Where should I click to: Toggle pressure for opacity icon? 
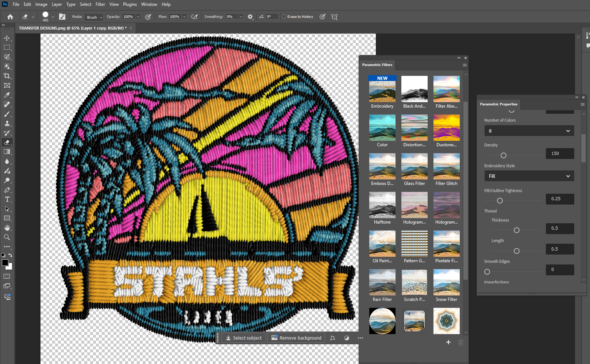click(x=148, y=17)
